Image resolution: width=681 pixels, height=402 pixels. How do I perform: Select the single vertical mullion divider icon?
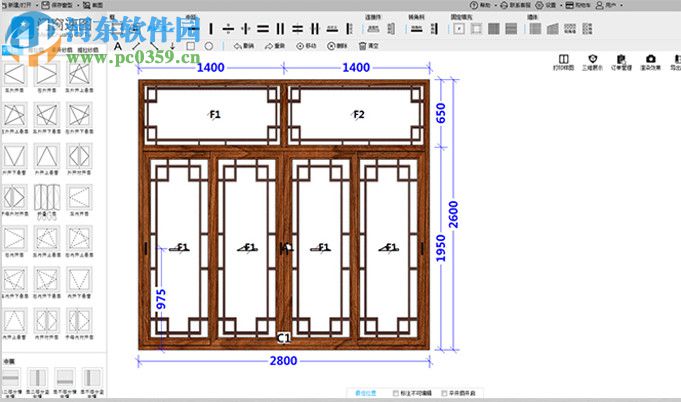(x=211, y=29)
